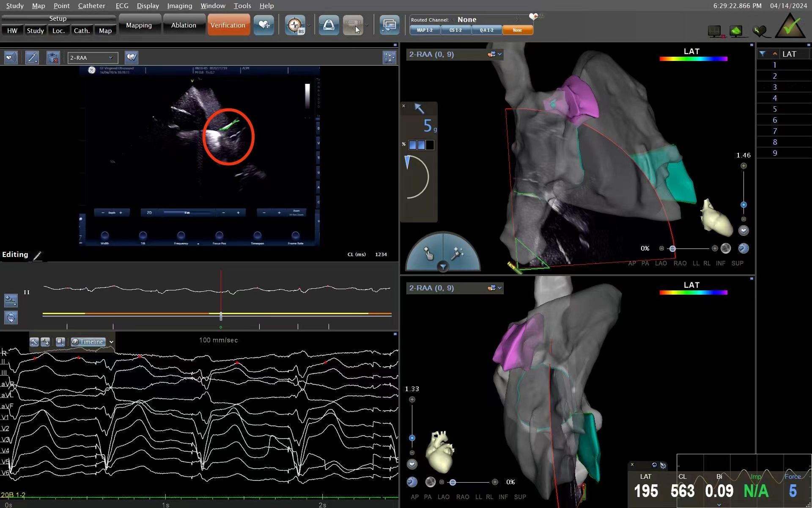Select the MAP 1-2 routed channel
The height and width of the screenshot is (508, 812).
425,30
